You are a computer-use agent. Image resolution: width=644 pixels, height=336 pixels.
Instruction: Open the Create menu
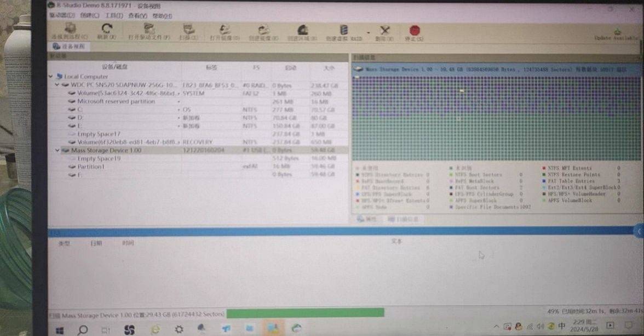click(90, 15)
